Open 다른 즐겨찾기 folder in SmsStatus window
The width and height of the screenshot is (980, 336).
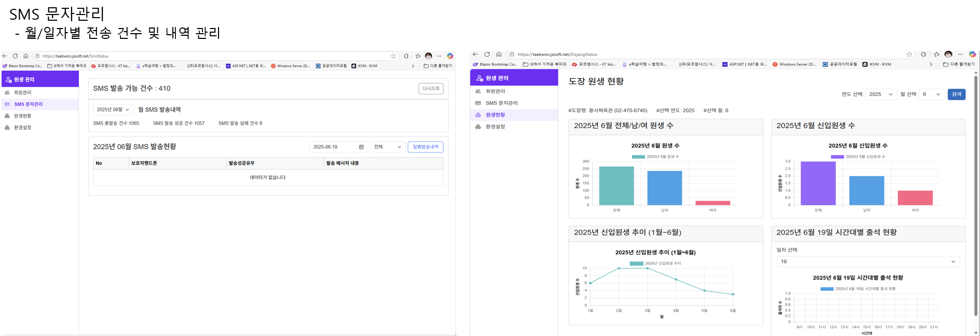[x=438, y=66]
